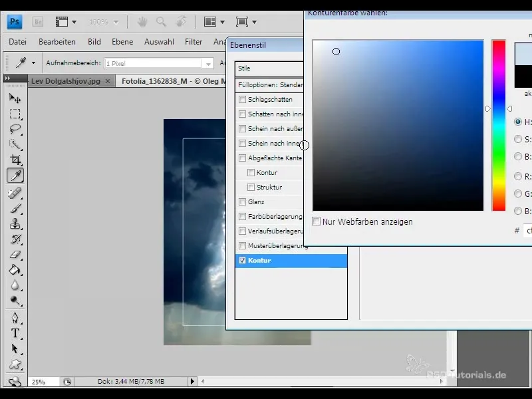Select the Stile entry in Ebenenstil

click(x=269, y=68)
